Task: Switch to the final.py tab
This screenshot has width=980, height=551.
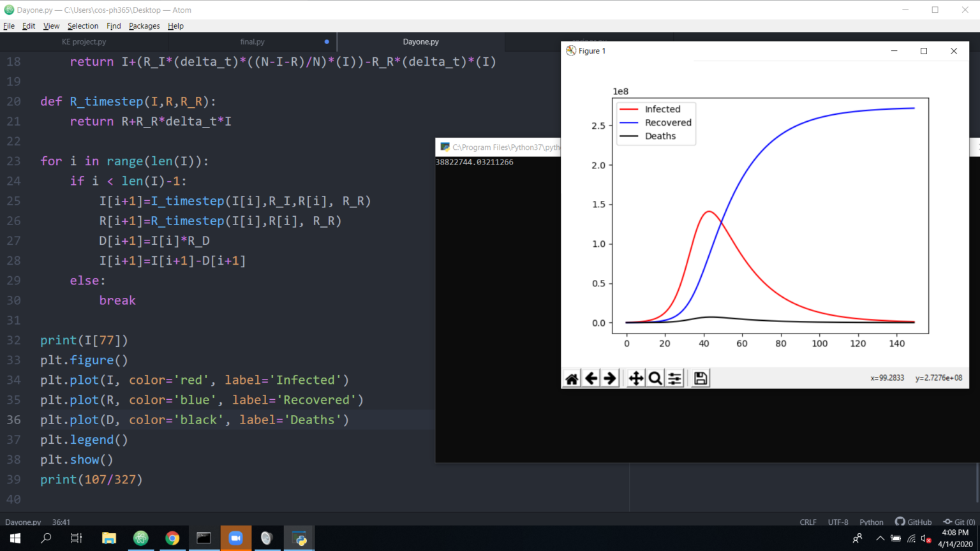Action: click(252, 42)
